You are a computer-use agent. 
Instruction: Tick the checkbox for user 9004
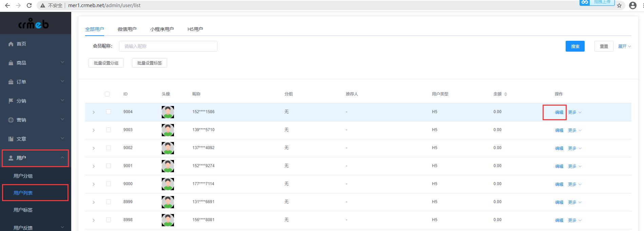point(109,112)
